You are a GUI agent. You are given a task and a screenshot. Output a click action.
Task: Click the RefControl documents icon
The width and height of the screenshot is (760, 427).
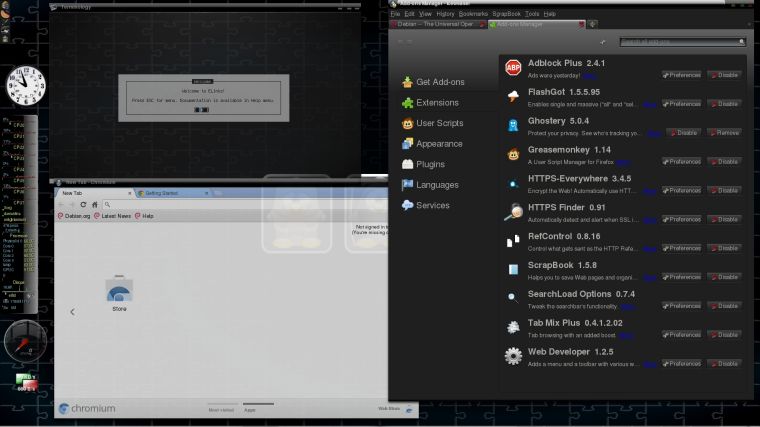tap(513, 240)
